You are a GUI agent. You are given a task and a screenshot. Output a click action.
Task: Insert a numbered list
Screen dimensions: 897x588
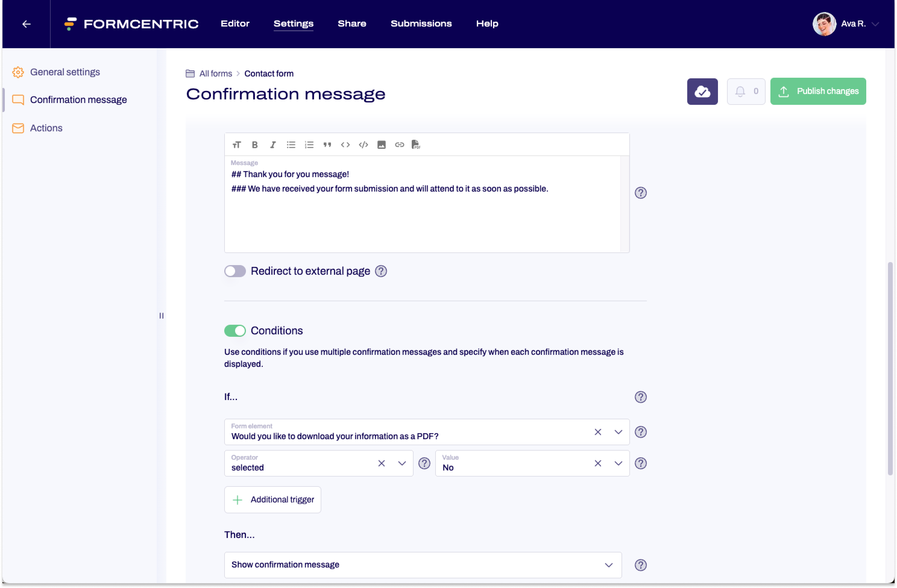309,145
